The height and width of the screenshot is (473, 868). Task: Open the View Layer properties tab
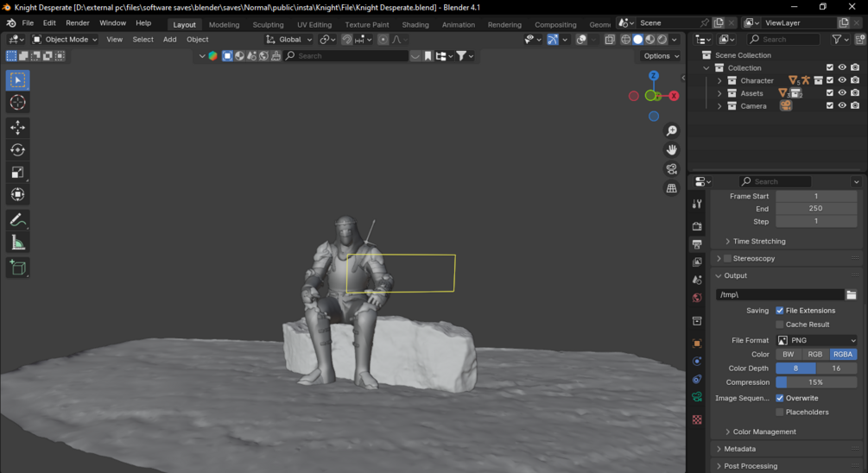(x=697, y=262)
